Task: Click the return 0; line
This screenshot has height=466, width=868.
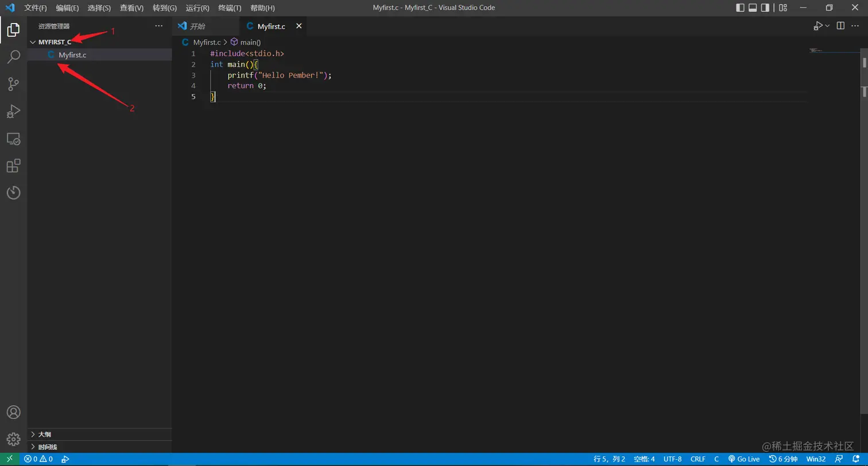Action: (x=247, y=86)
